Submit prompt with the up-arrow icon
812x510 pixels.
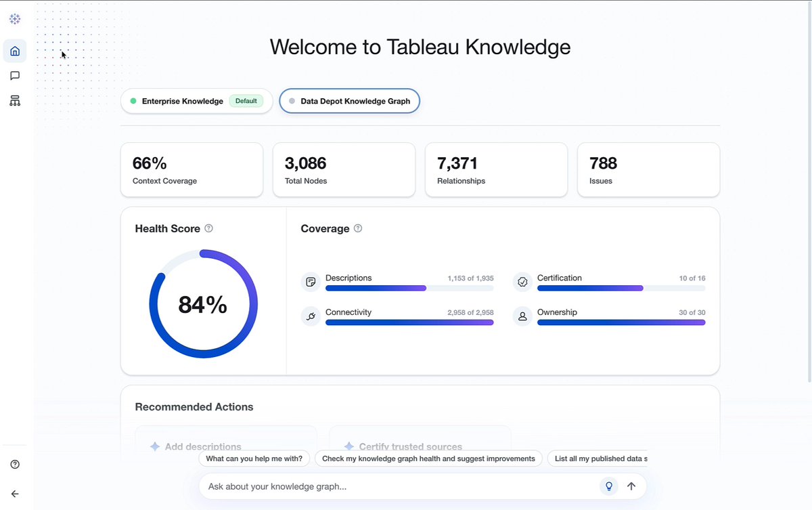point(631,486)
